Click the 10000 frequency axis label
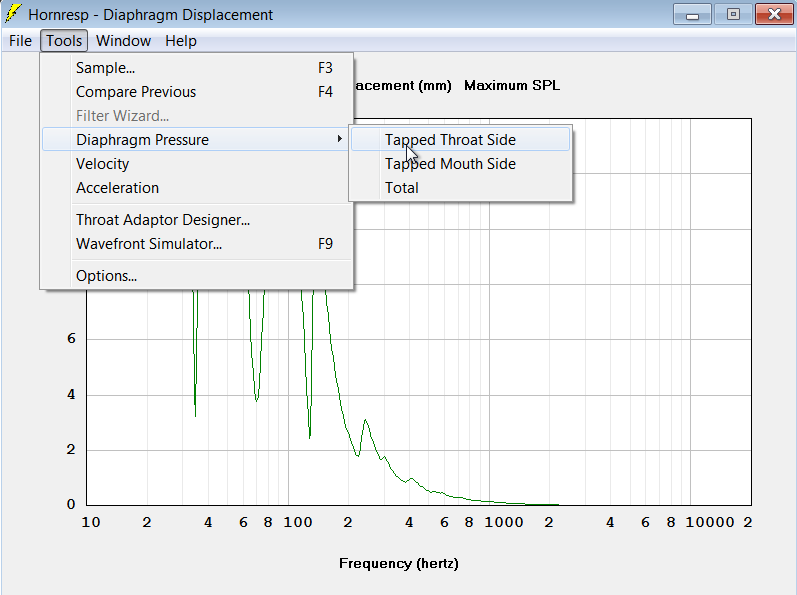The width and height of the screenshot is (797, 595). click(x=710, y=522)
